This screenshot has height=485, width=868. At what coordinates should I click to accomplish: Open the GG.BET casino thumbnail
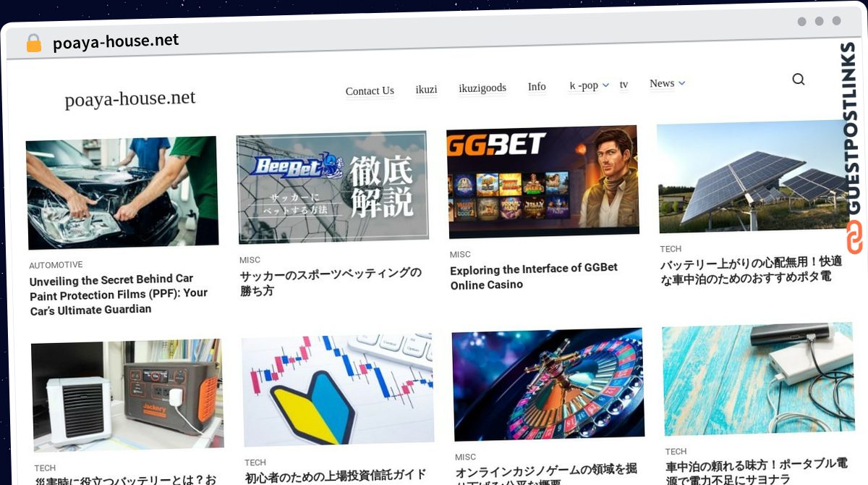pos(542,182)
